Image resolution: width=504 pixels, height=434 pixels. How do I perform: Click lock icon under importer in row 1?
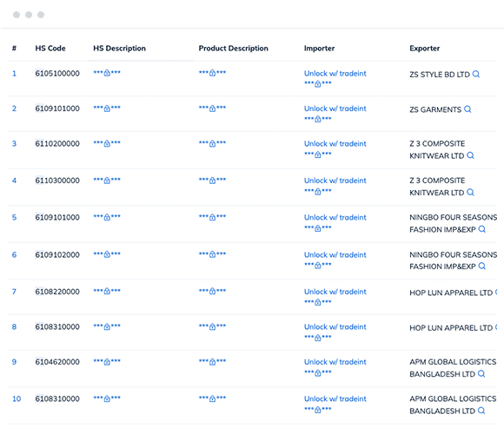tap(317, 84)
